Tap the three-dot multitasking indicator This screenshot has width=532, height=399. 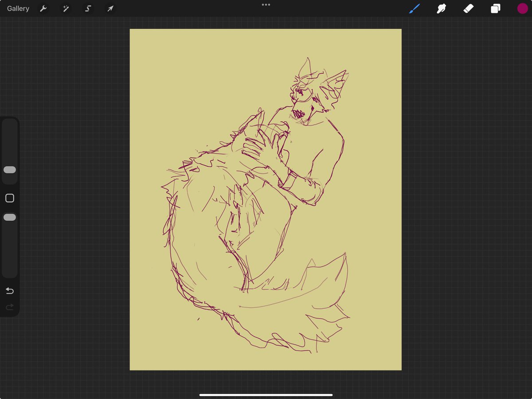click(x=266, y=5)
